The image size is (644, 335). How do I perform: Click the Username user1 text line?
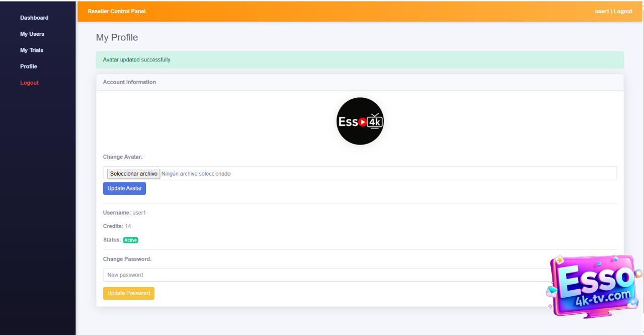pos(124,213)
